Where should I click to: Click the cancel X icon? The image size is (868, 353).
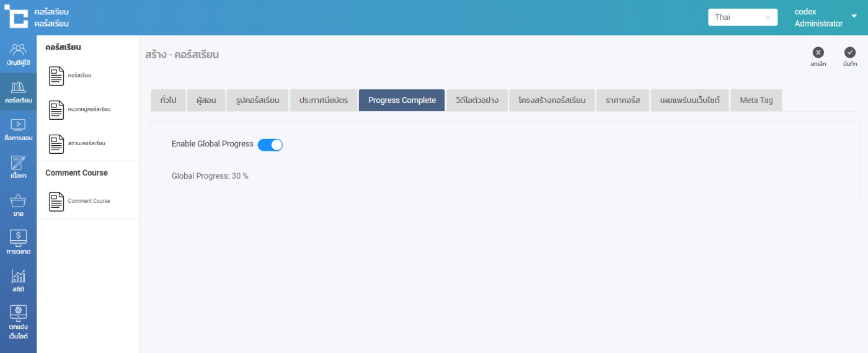point(818,53)
